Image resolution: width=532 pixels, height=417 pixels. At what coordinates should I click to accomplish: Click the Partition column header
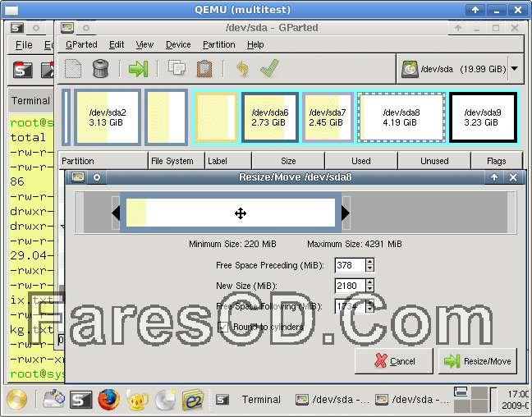[103, 161]
